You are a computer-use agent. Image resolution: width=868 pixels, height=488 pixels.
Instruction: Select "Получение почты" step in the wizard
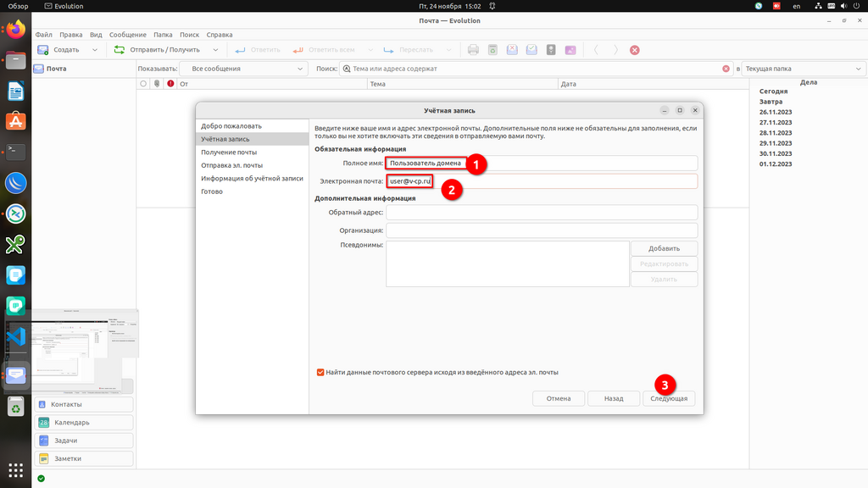coord(229,152)
